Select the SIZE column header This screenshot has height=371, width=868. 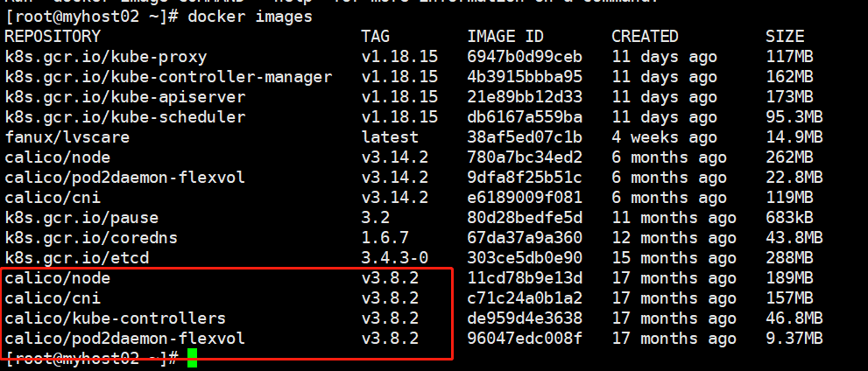[x=785, y=37]
